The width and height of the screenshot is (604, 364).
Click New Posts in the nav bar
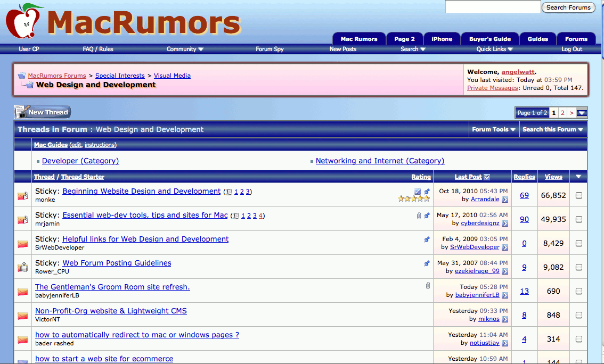point(343,49)
